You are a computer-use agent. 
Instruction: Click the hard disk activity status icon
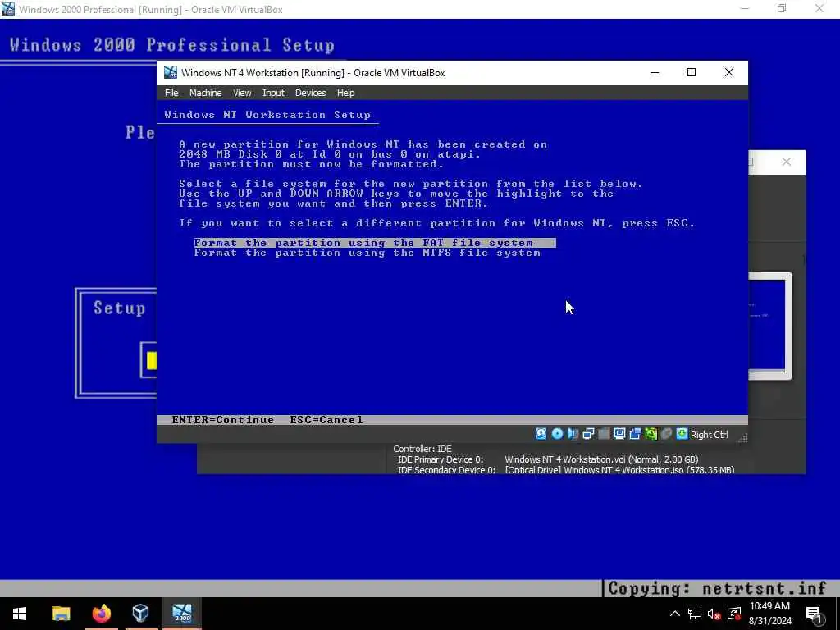pyautogui.click(x=541, y=434)
